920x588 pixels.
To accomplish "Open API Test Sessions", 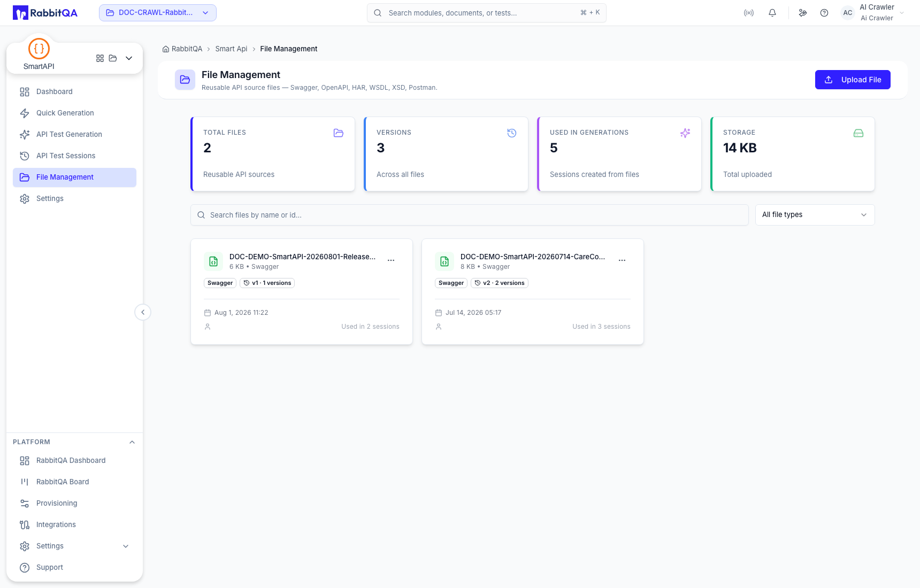I will [x=74, y=156].
